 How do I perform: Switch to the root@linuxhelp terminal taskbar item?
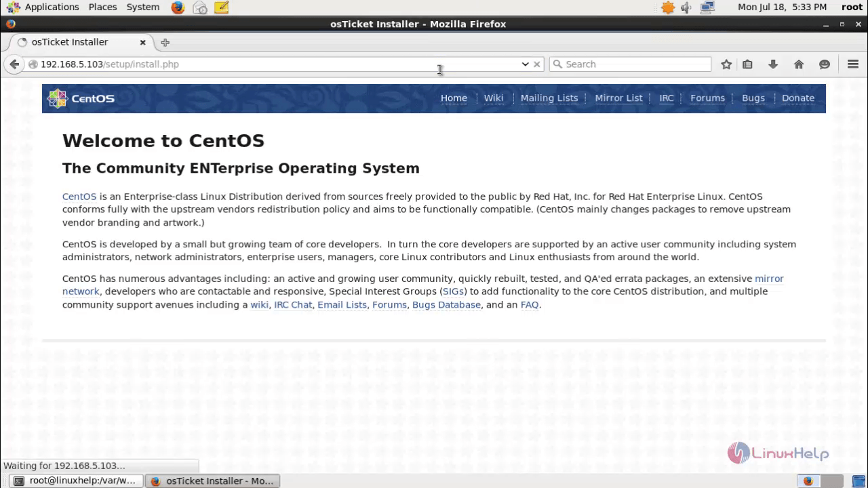pyautogui.click(x=77, y=481)
